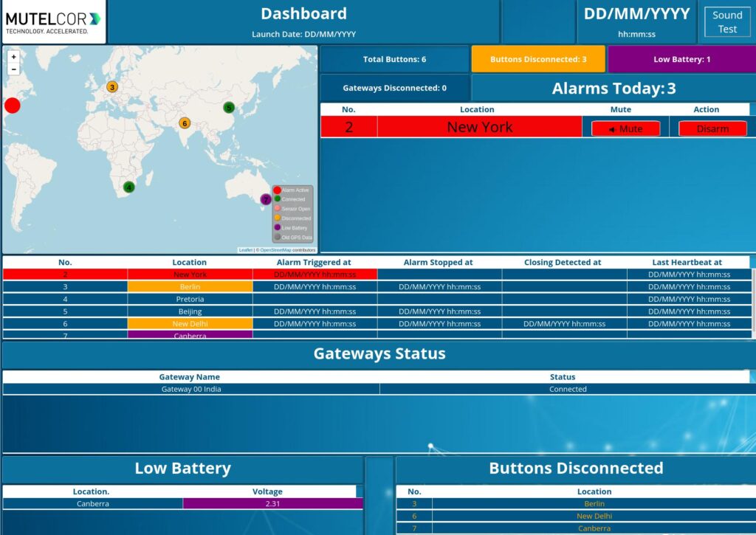Screen dimensions: 756x535
Task: Open the OpenStreetMap attribution link
Action: [275, 250]
